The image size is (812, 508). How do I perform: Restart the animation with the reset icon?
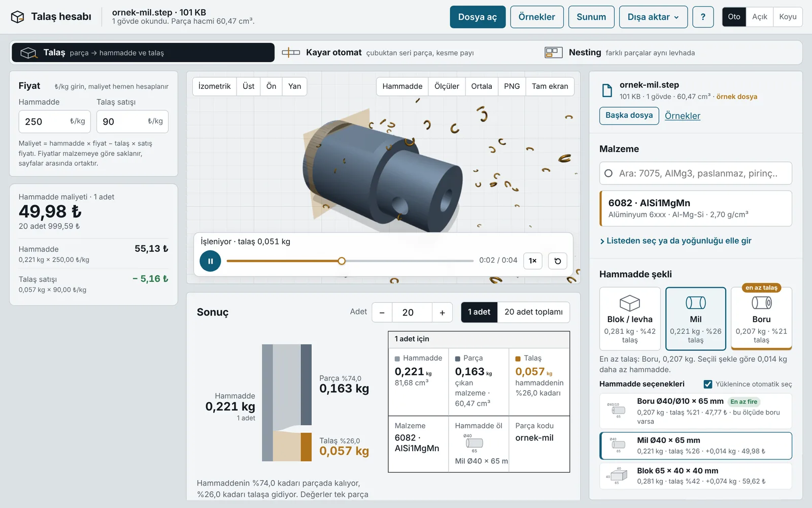(x=558, y=261)
